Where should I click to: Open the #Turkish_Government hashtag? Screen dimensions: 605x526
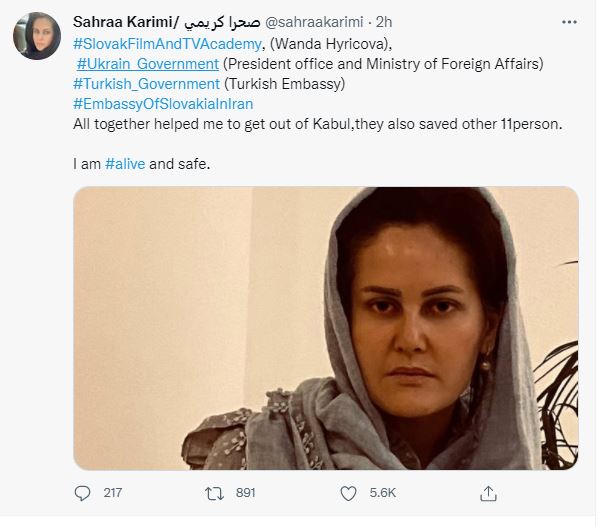[x=146, y=85]
